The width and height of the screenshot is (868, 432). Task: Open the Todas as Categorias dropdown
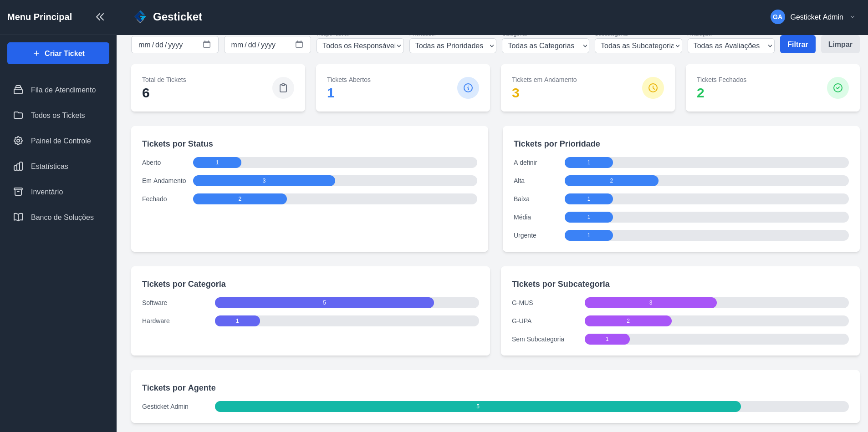coord(545,46)
